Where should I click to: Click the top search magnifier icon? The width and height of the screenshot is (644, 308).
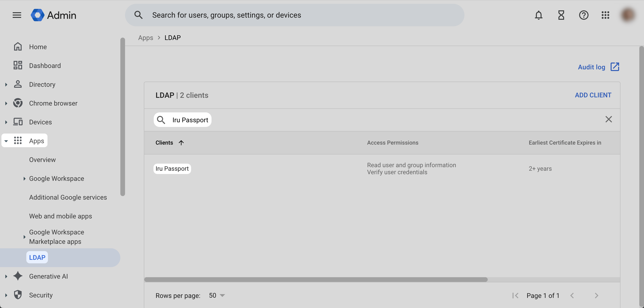coord(138,15)
